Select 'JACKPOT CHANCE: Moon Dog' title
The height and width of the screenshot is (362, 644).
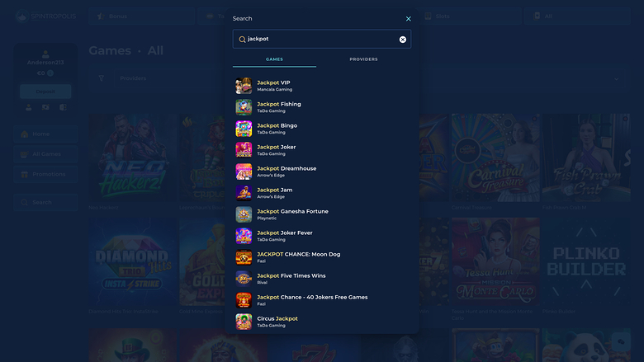pyautogui.click(x=299, y=254)
